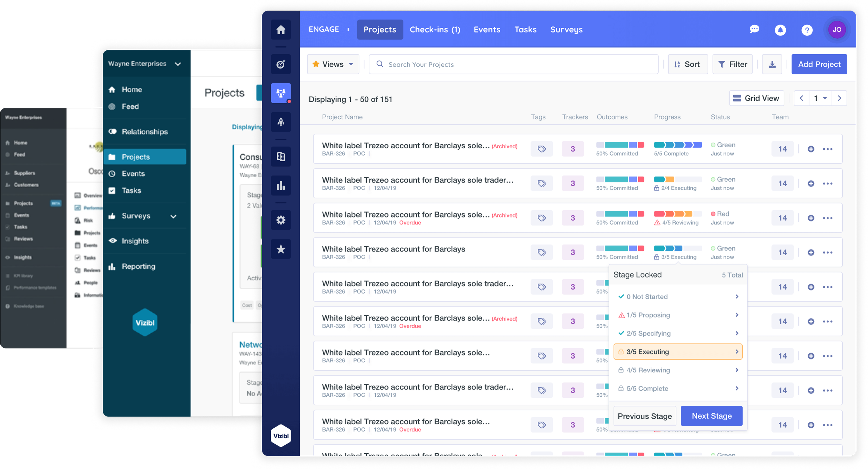Image resolution: width=868 pixels, height=469 pixels.
Task: Open the bar chart reporting icon
Action: tap(281, 186)
